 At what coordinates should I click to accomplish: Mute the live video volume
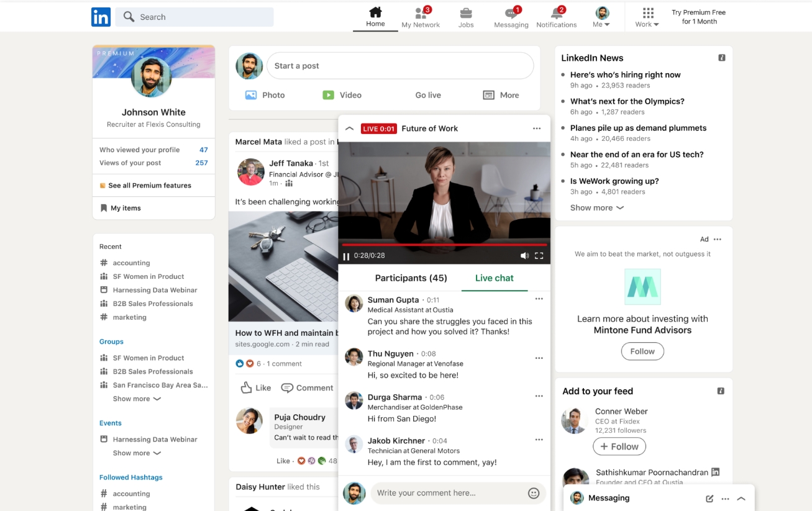pyautogui.click(x=524, y=256)
